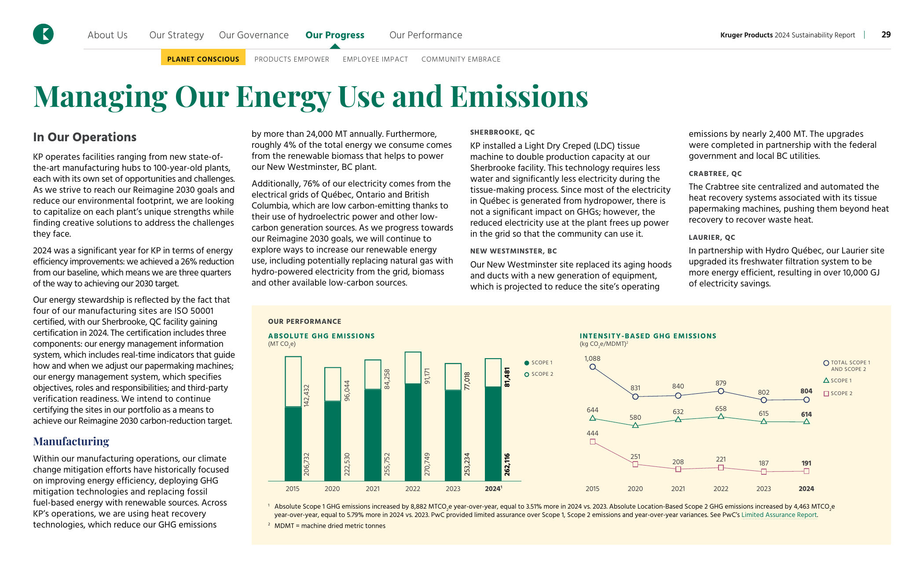
Task: Click the Managing Our Energy Use and Emissions title
Action: [311, 97]
